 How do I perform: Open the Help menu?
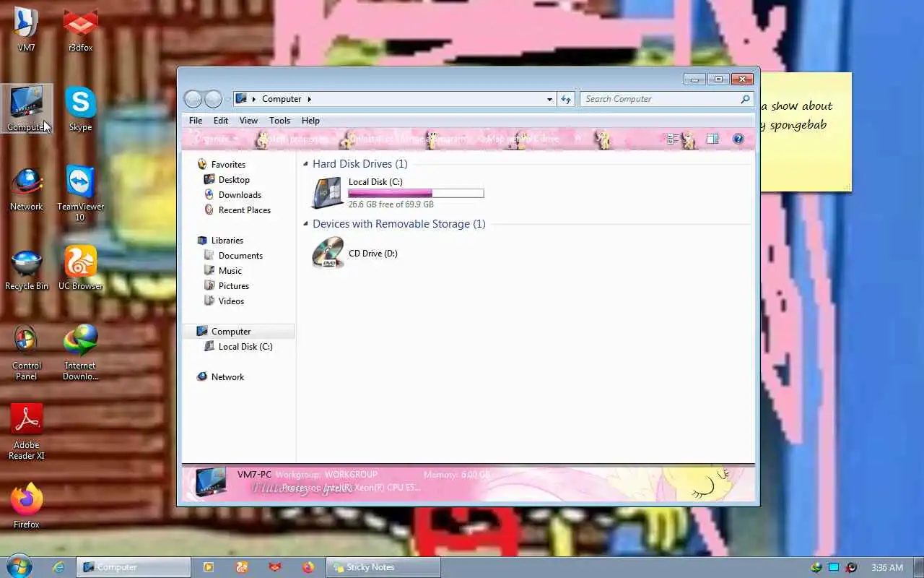click(310, 121)
